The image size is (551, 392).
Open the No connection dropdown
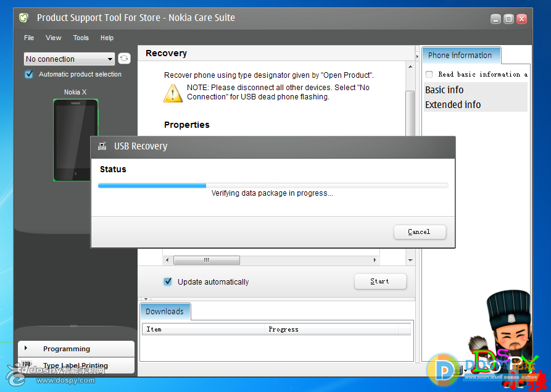(x=69, y=59)
